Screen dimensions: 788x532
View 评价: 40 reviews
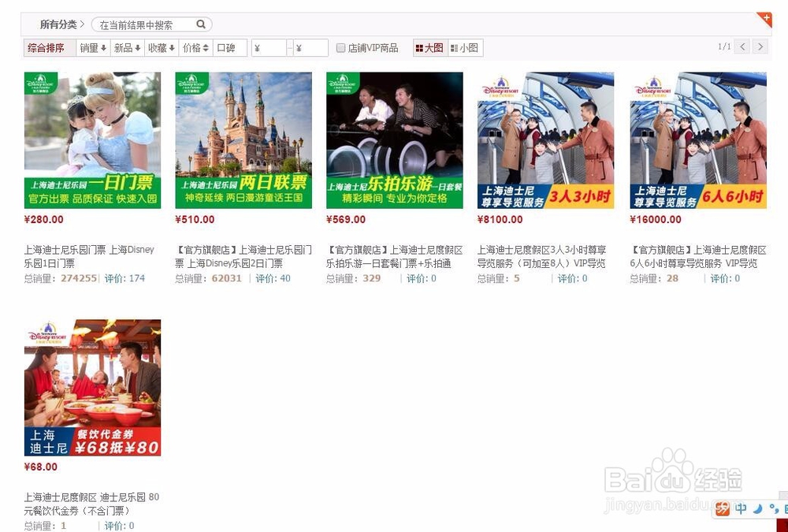click(273, 278)
